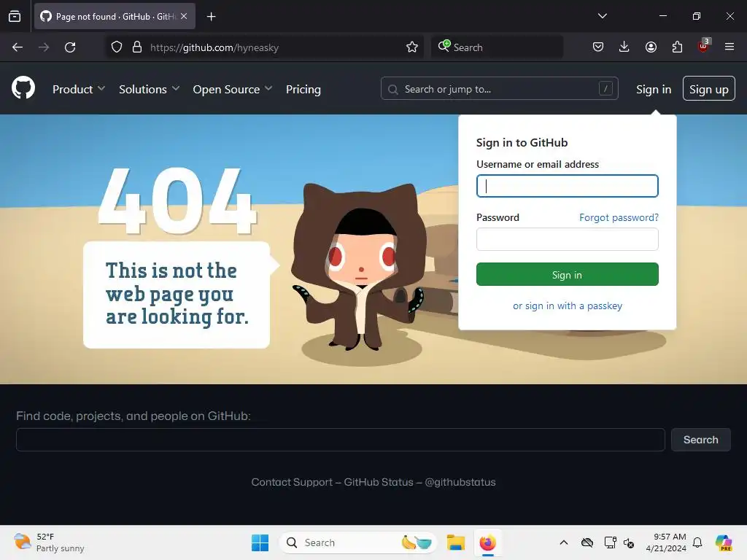The height and width of the screenshot is (560, 747).
Task: Click the green Sign in button
Action: click(x=567, y=274)
